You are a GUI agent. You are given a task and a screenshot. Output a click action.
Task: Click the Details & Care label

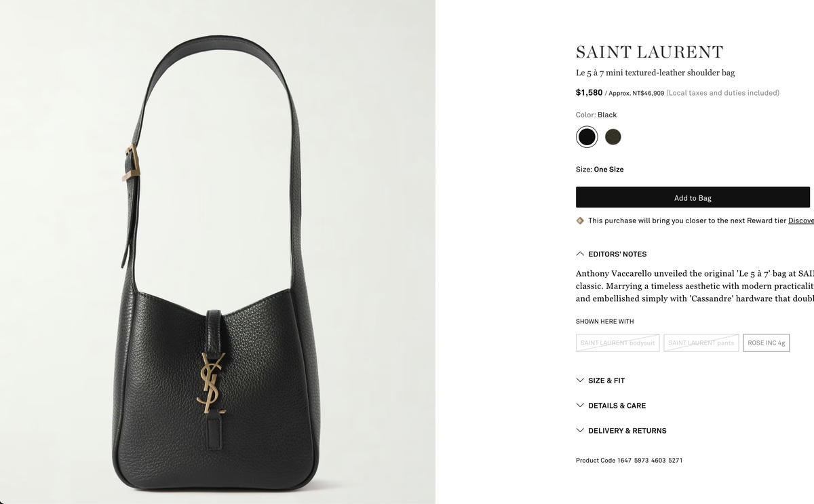tap(617, 406)
